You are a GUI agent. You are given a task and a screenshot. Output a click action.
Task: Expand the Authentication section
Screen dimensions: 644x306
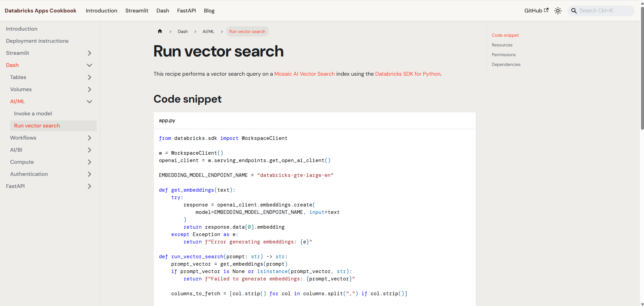pyautogui.click(x=89, y=174)
